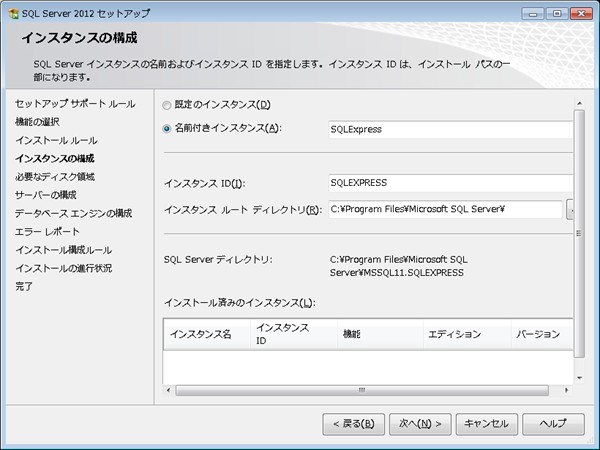Click the horizontal scrollbar right arrow

(x=566, y=390)
